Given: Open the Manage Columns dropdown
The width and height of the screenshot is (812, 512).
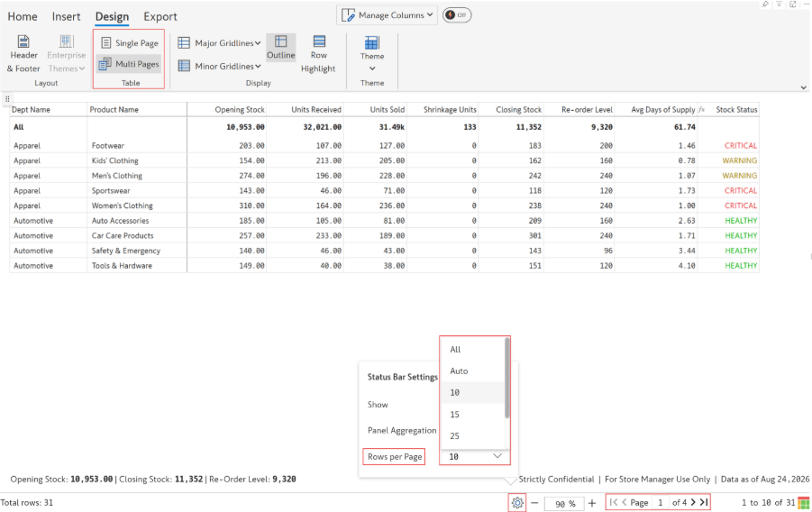Looking at the screenshot, I should [387, 15].
